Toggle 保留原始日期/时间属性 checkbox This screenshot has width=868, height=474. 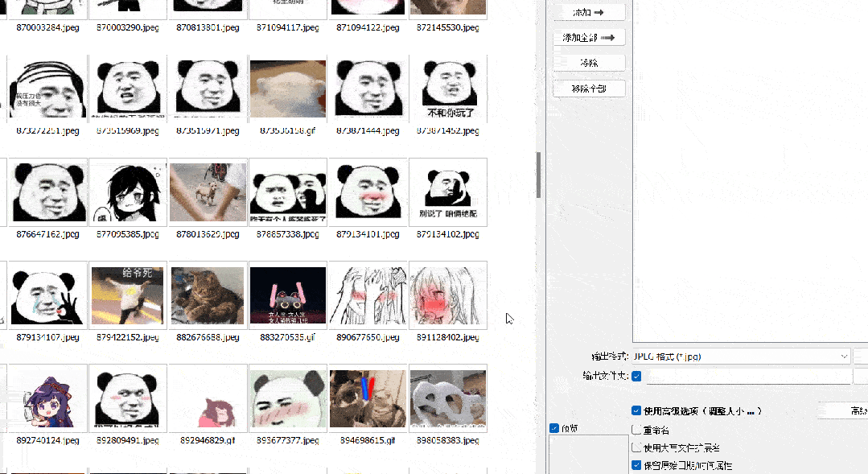[636, 466]
